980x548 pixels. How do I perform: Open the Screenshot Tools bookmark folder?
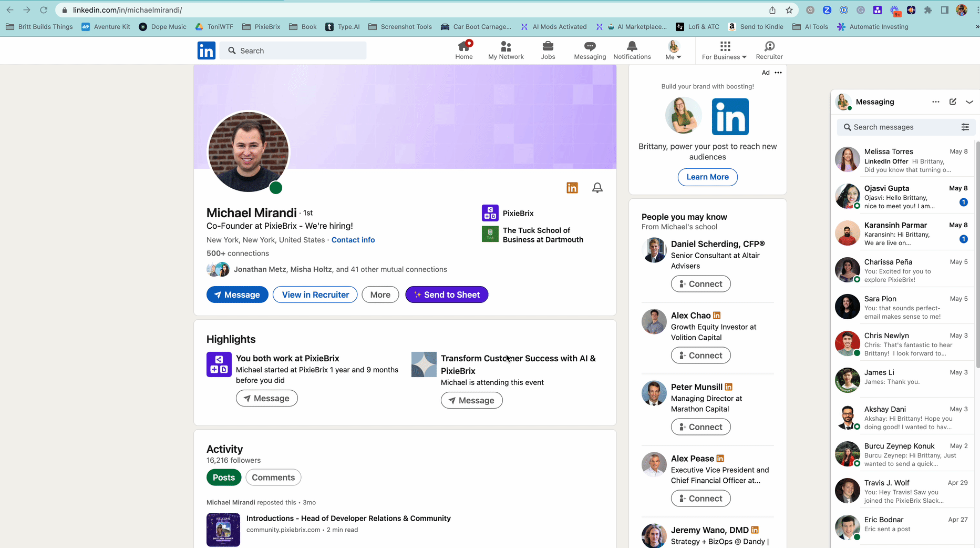400,27
